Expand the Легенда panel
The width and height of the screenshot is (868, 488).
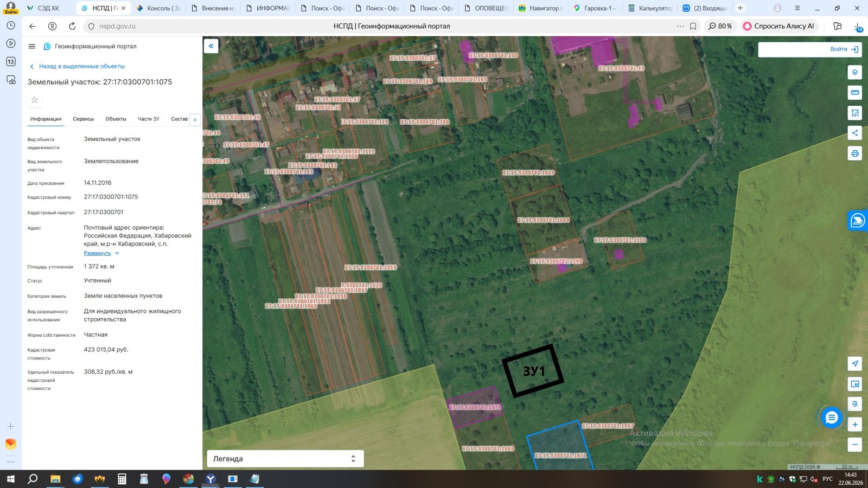click(285, 459)
